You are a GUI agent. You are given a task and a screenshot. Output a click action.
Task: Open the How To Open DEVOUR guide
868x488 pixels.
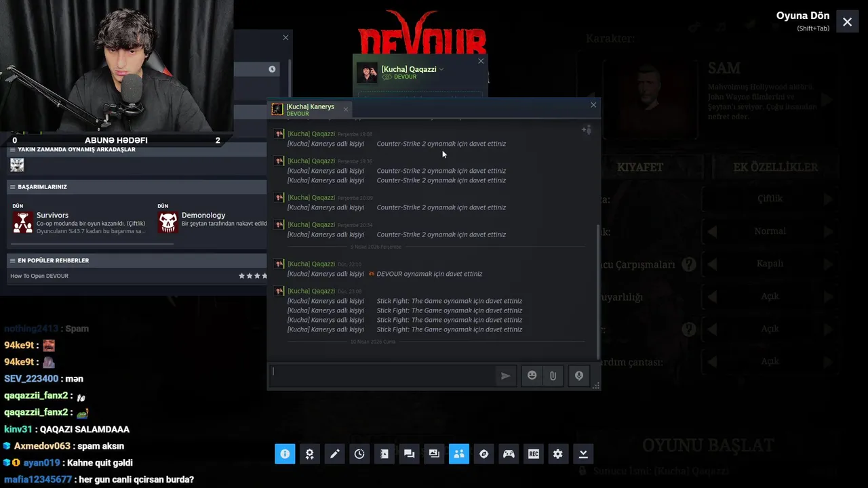pos(39,276)
